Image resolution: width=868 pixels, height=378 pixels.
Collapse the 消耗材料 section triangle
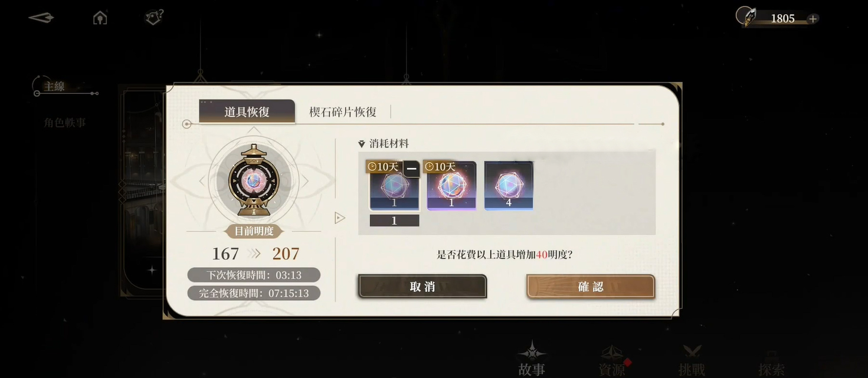point(362,144)
